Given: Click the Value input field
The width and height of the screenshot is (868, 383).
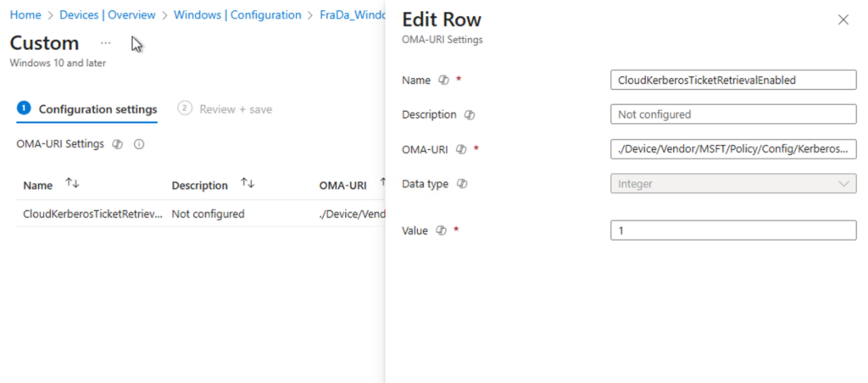Looking at the screenshot, I should click(733, 230).
